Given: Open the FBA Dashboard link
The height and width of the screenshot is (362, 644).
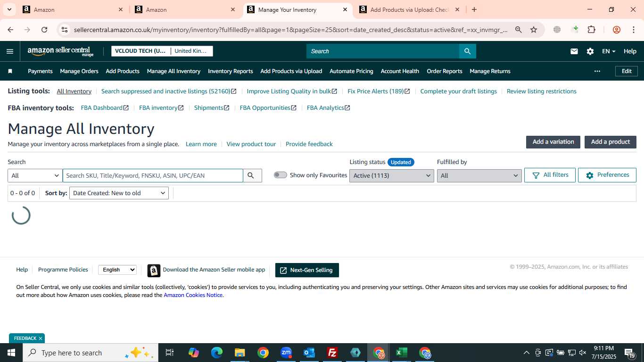Looking at the screenshot, I should click(105, 108).
